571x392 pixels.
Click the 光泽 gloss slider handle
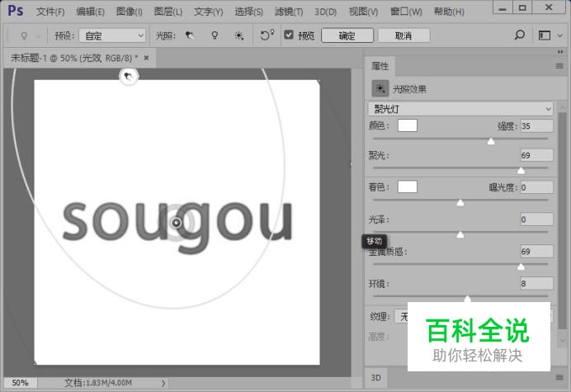click(460, 234)
